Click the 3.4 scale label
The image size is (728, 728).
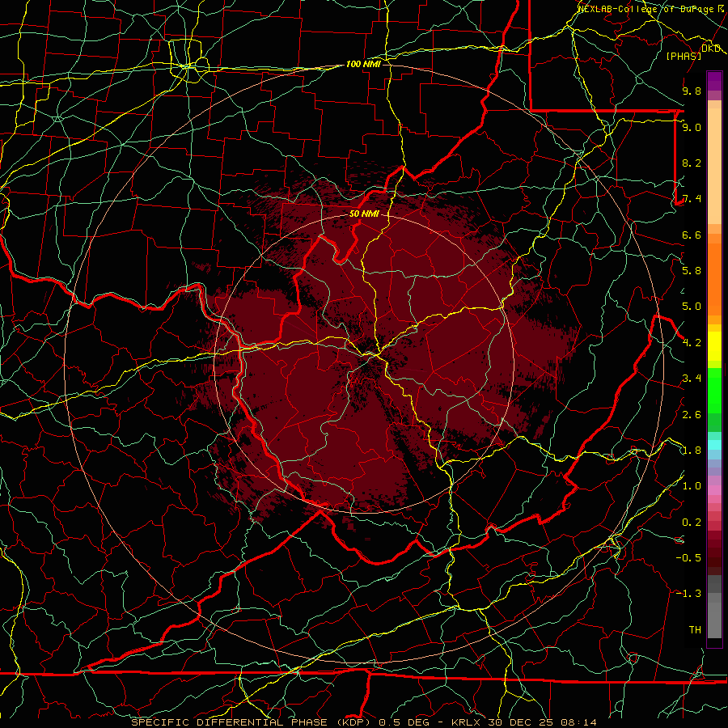tap(692, 379)
